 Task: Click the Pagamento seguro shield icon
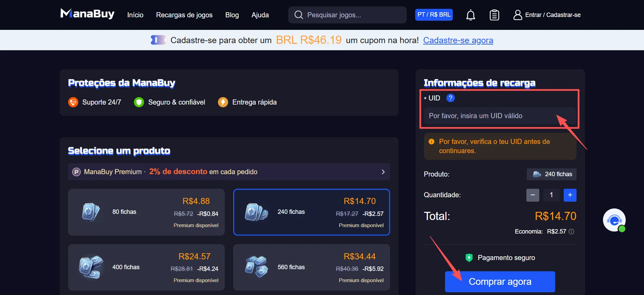click(x=469, y=258)
